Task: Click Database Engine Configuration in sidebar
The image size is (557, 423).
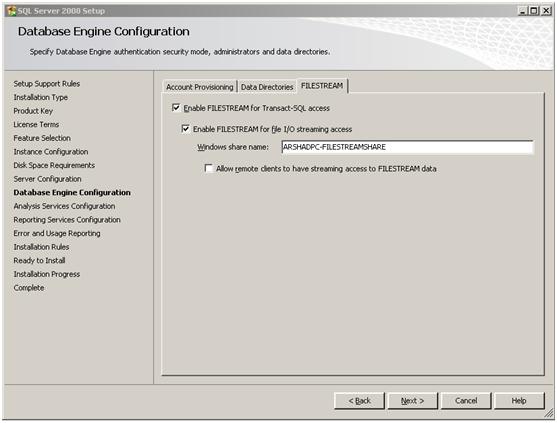Action: pyautogui.click(x=72, y=192)
